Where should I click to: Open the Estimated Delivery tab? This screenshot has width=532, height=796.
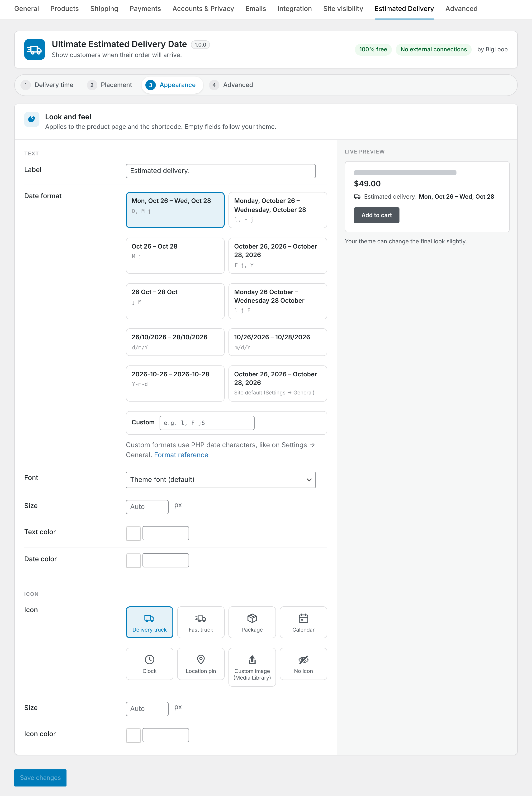tap(404, 9)
